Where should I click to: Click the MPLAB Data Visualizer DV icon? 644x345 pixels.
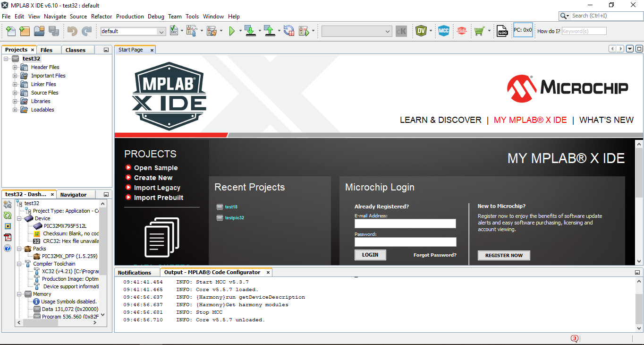pyautogui.click(x=421, y=31)
